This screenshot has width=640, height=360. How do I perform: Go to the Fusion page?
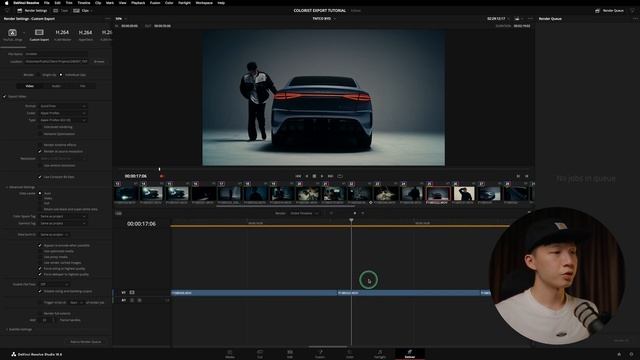coord(320,354)
